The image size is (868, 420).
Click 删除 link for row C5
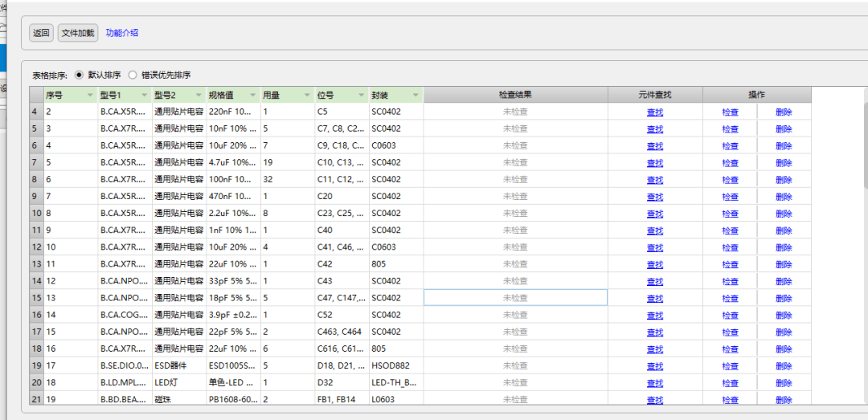point(784,112)
